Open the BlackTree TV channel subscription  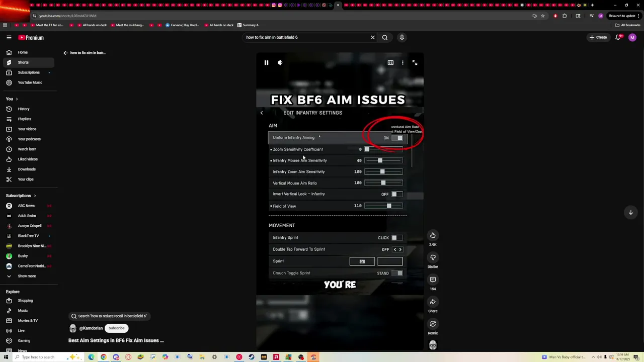pos(28,236)
